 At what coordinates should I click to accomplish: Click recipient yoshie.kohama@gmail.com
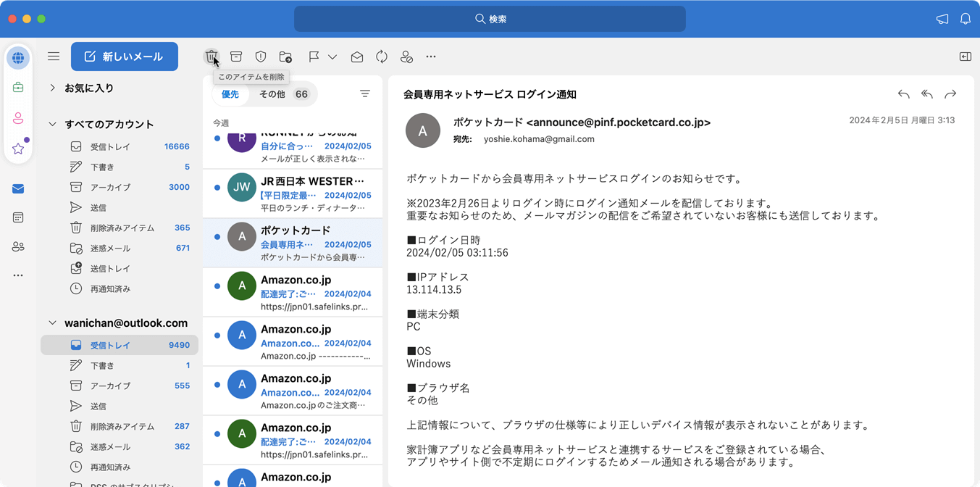pyautogui.click(x=539, y=139)
